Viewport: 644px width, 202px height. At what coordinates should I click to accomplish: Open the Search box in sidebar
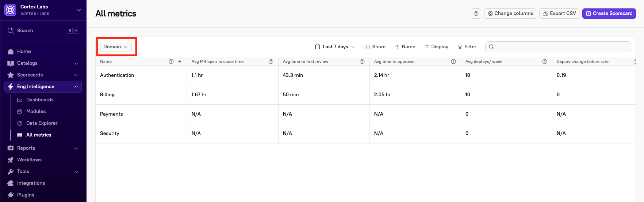pyautogui.click(x=43, y=31)
